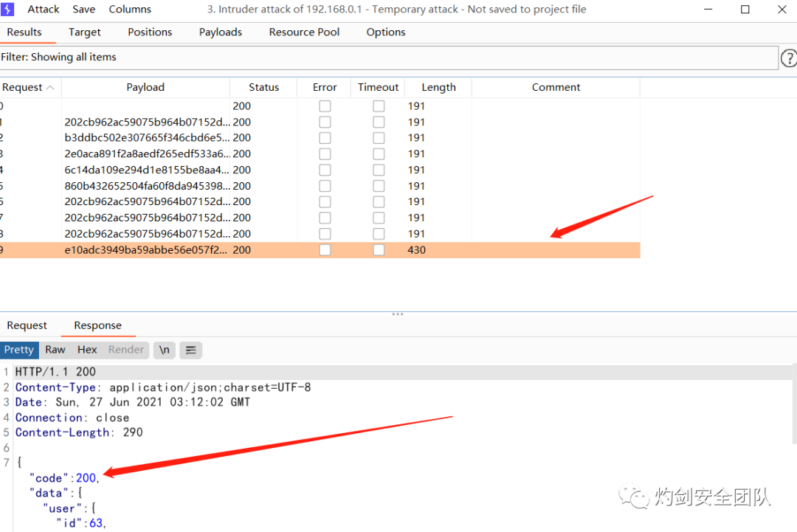The height and width of the screenshot is (532, 797).
Task: Open the Request message tab
Action: click(27, 325)
